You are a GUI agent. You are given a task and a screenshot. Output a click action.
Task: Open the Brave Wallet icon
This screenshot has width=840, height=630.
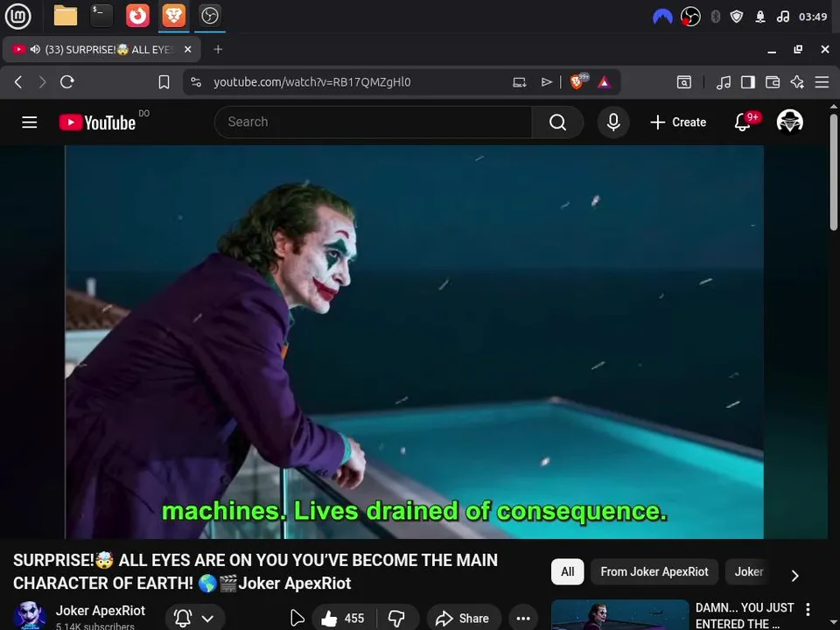(773, 82)
